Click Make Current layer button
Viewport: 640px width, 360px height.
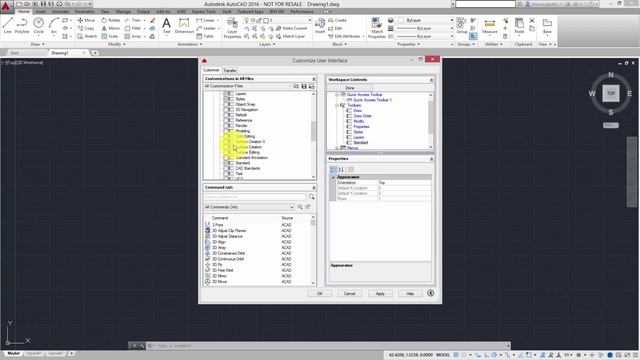coord(291,28)
